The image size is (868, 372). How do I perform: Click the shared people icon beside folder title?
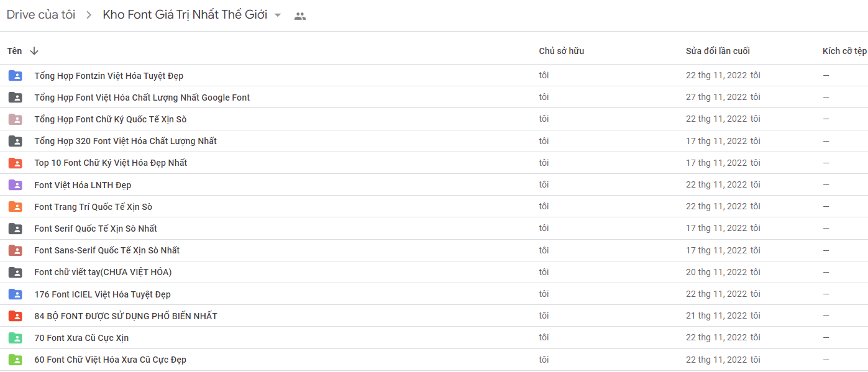tap(300, 16)
